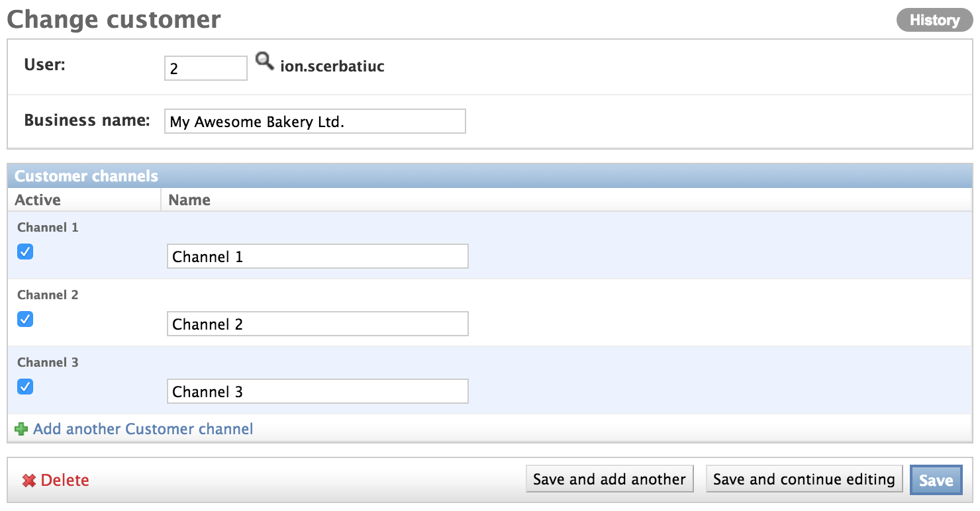The height and width of the screenshot is (511, 980).
Task: Click the Customer channels header bar
Action: pyautogui.click(x=86, y=175)
